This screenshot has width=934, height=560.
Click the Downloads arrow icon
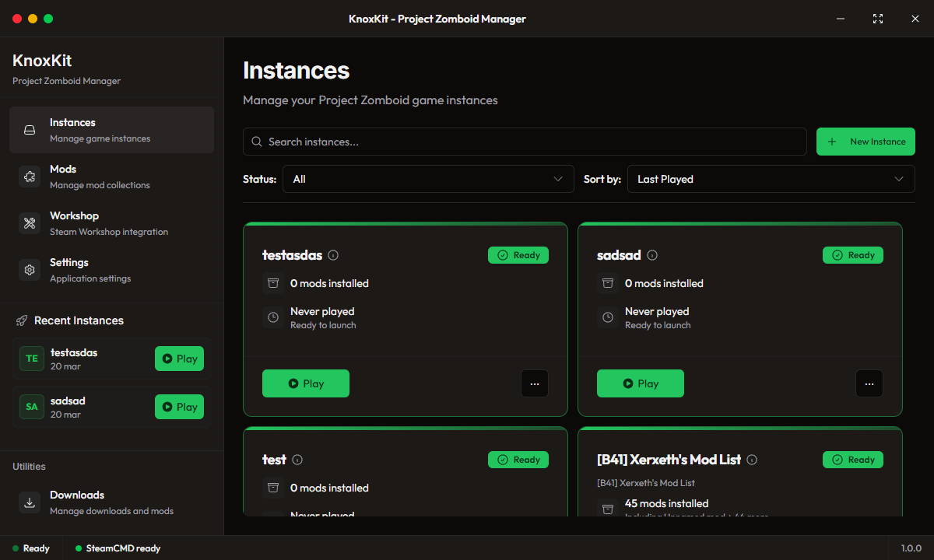click(x=30, y=502)
